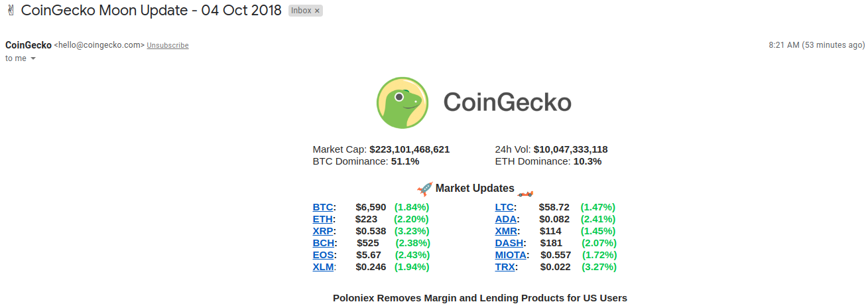Open the LTC coin link
868x306 pixels.
(x=504, y=207)
